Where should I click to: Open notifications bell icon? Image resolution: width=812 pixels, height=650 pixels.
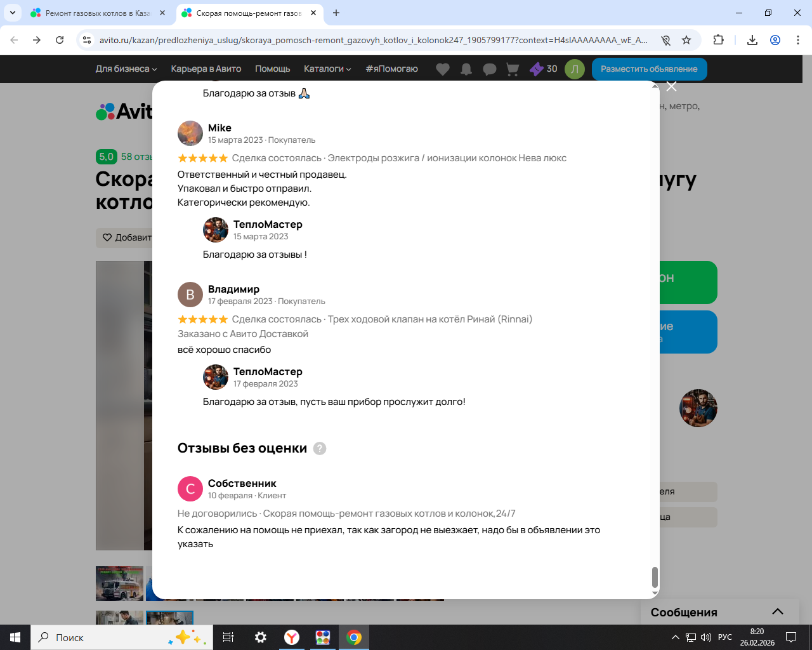(466, 69)
